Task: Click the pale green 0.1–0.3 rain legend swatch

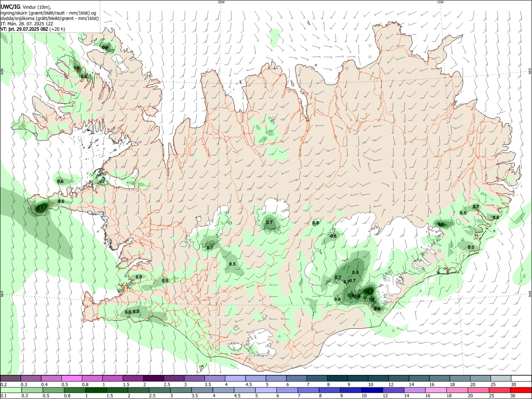Action: point(11,390)
